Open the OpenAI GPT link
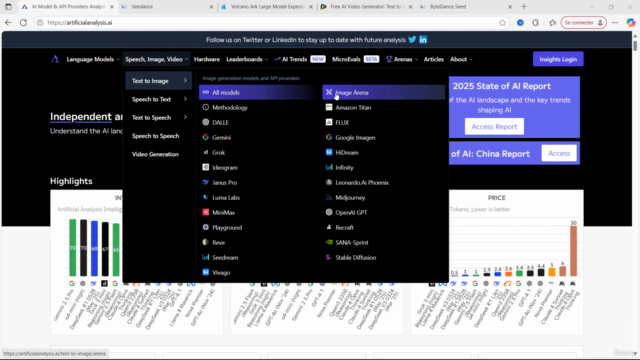The height and width of the screenshot is (360, 640). (351, 212)
